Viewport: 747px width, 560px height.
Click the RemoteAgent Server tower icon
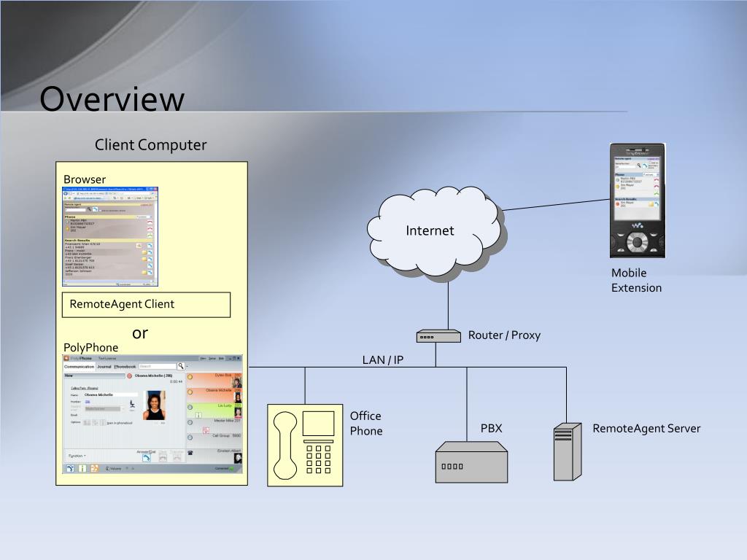point(568,451)
